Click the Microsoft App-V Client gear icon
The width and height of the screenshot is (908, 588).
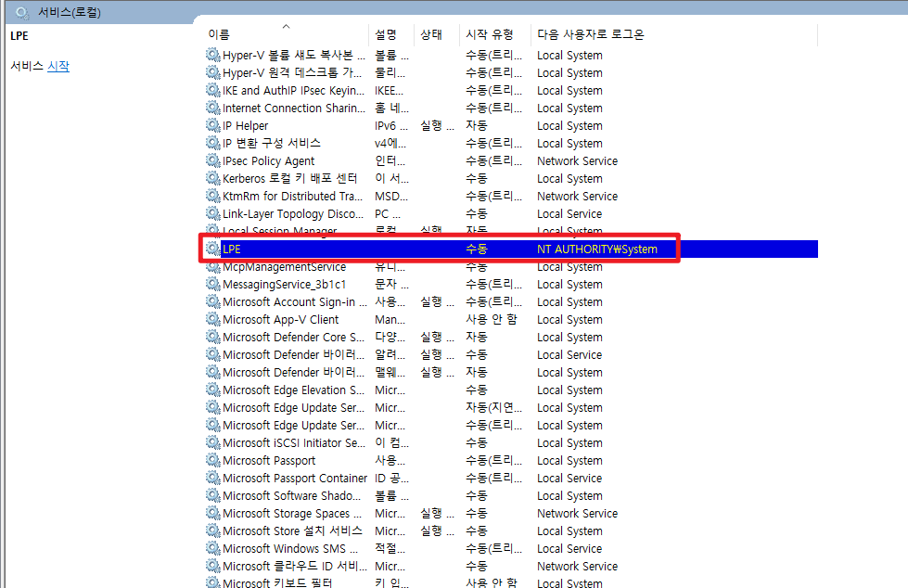tap(213, 319)
